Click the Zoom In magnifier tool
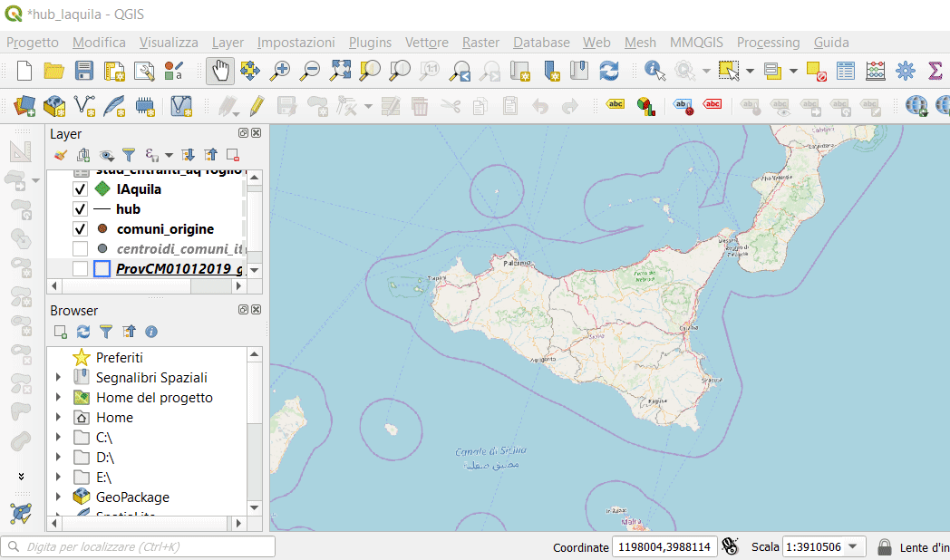Screen dimensions: 950x560 click(x=280, y=71)
